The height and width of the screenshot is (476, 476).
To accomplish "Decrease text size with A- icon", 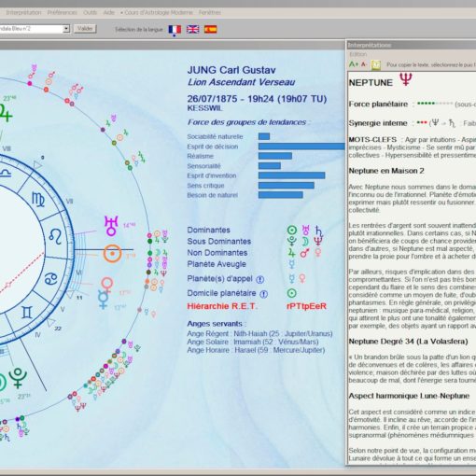I will click(x=364, y=64).
